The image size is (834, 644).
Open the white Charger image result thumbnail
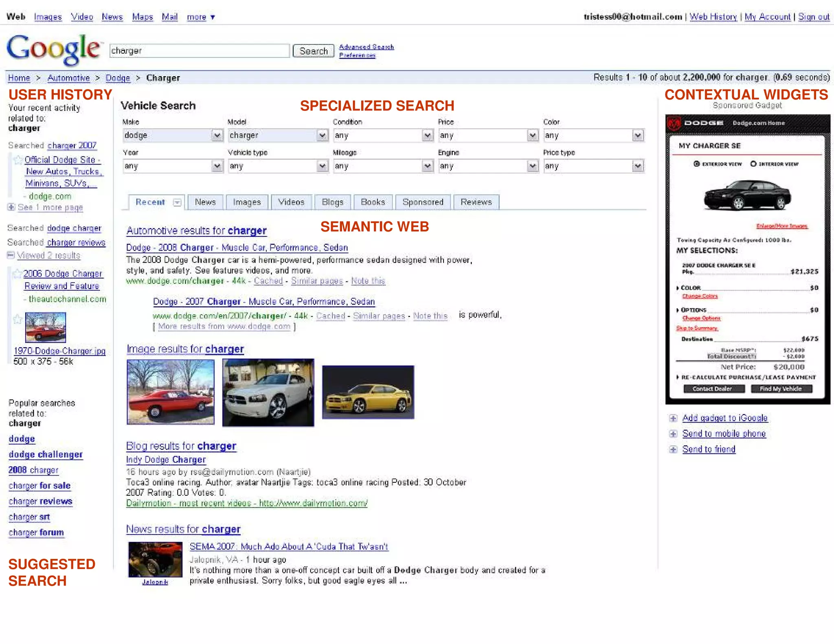(x=268, y=392)
